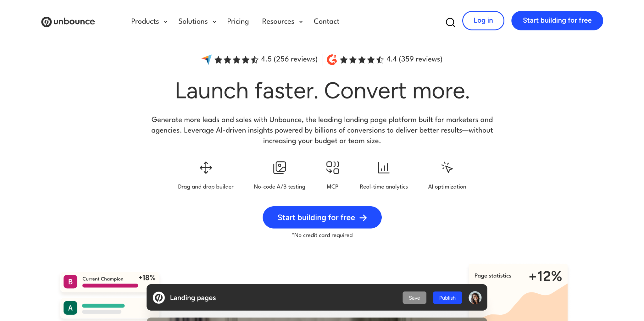Click the MCP feature icon
644x321 pixels.
[332, 168]
